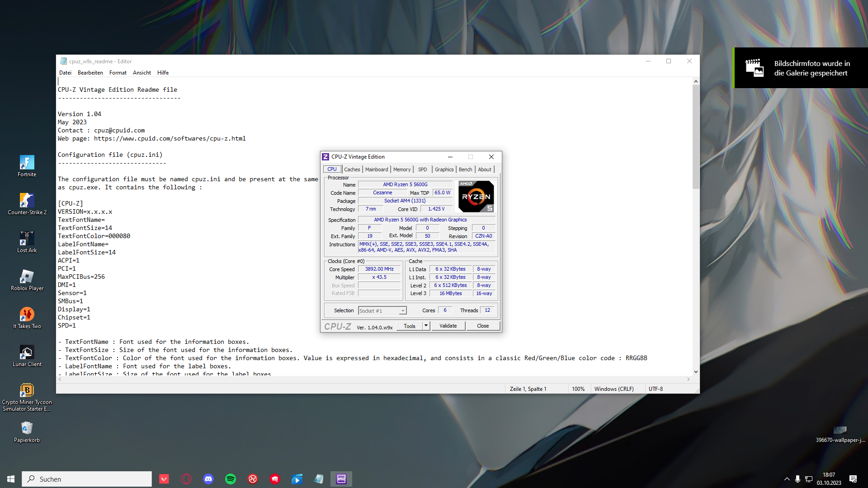Click the Ryzen 5 processor logo
Image resolution: width=868 pixels, height=488 pixels.
476,197
